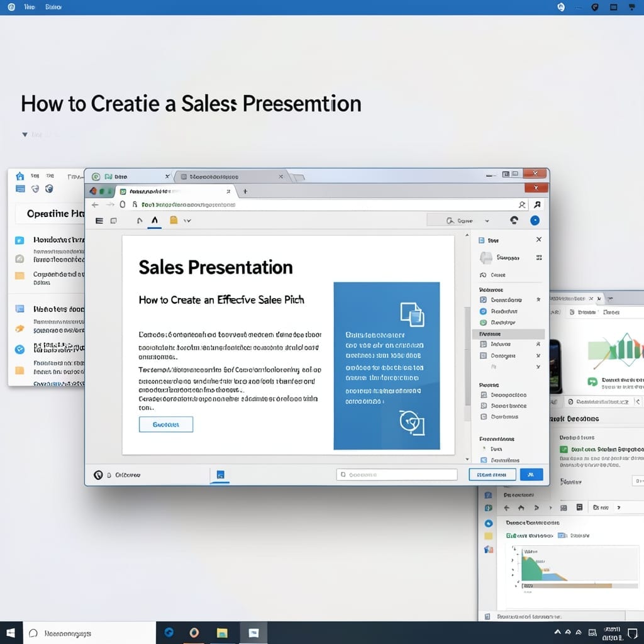Click the browser back arrow
Viewport: 644px width, 644px height.
coord(96,204)
